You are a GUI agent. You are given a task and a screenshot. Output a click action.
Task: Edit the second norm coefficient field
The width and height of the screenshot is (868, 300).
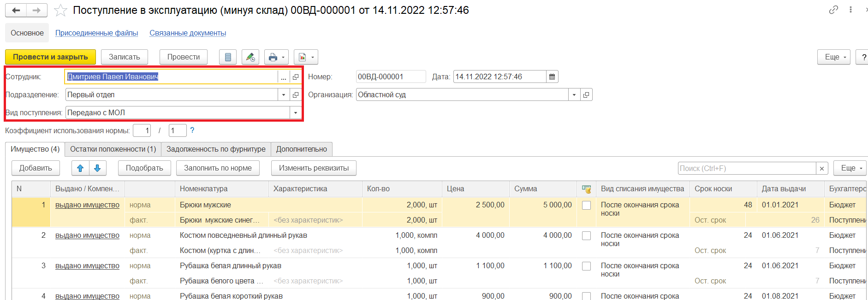178,131
